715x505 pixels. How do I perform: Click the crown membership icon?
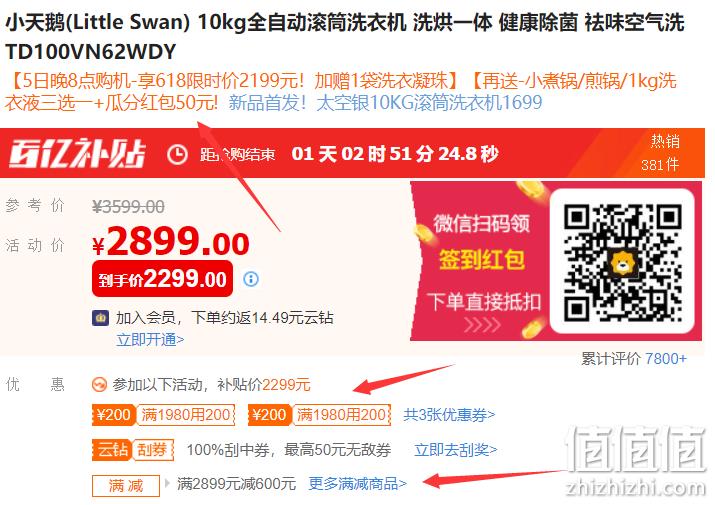(100, 318)
